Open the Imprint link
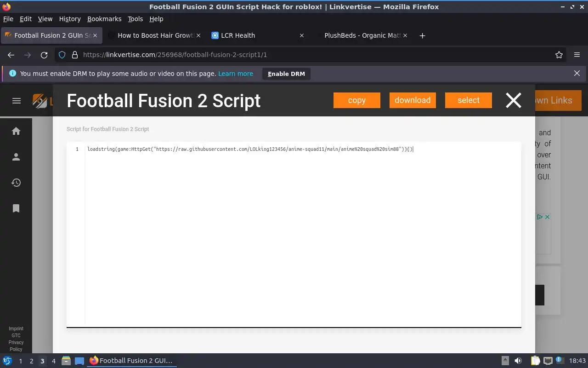The width and height of the screenshot is (588, 368). tap(16, 328)
